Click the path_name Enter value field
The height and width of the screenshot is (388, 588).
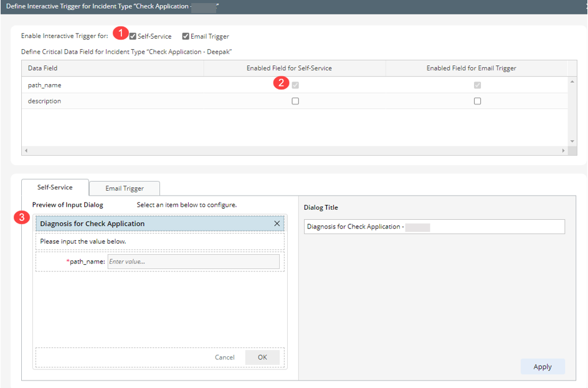pyautogui.click(x=193, y=262)
